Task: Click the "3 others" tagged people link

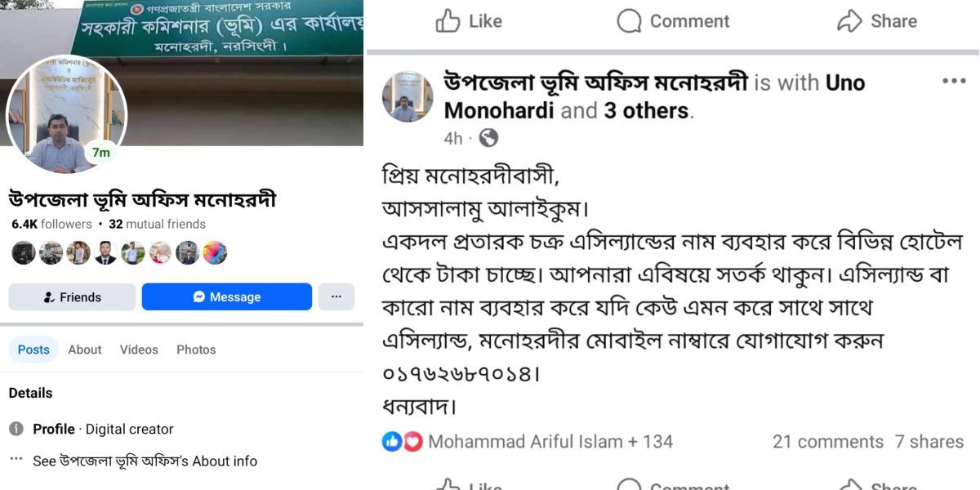Action: pos(648,111)
